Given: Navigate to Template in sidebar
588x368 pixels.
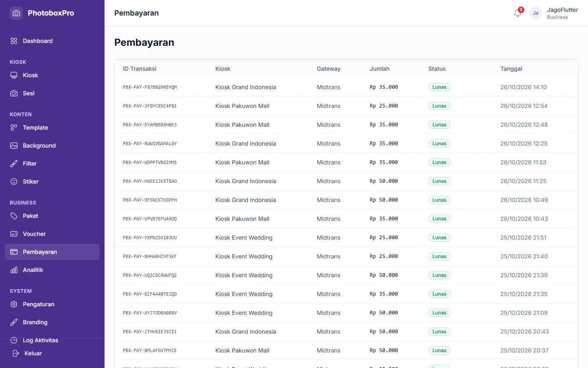Looking at the screenshot, I should 52,128.
